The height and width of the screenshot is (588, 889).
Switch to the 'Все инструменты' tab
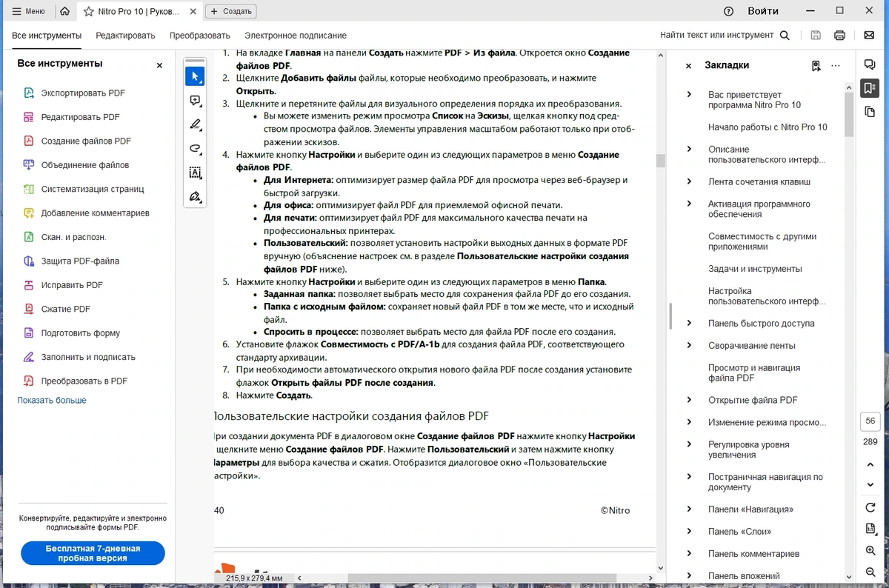[x=47, y=36]
